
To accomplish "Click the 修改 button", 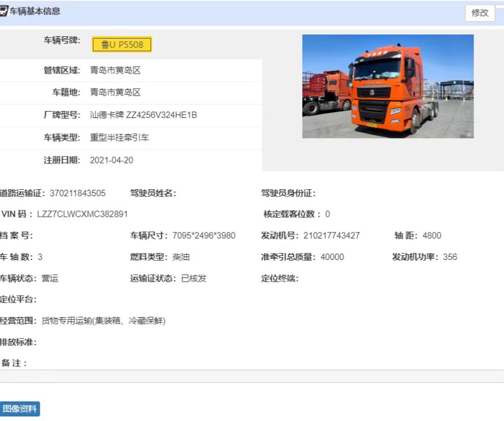I will pos(480,13).
